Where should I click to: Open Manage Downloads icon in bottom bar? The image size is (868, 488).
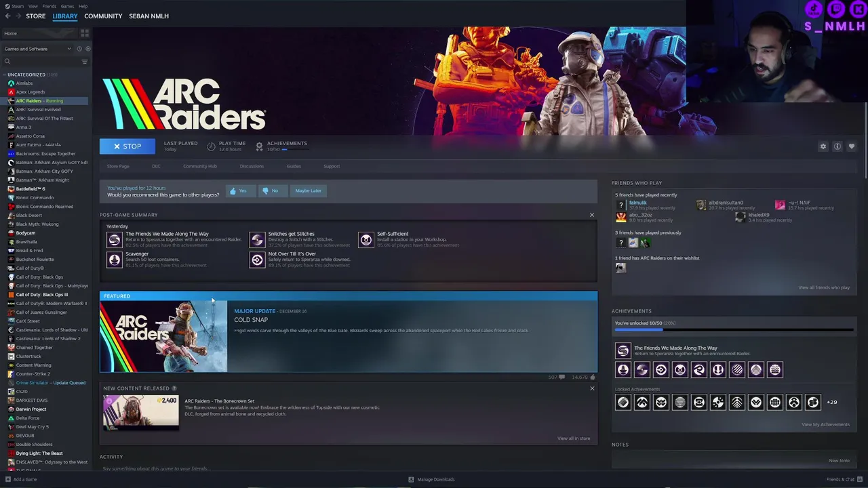(411, 479)
